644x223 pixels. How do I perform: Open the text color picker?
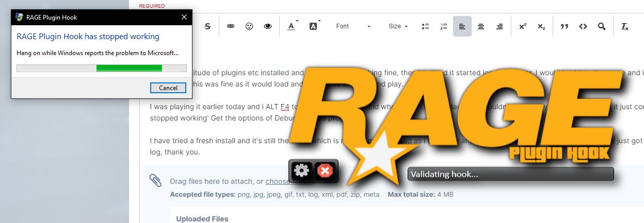tap(292, 26)
